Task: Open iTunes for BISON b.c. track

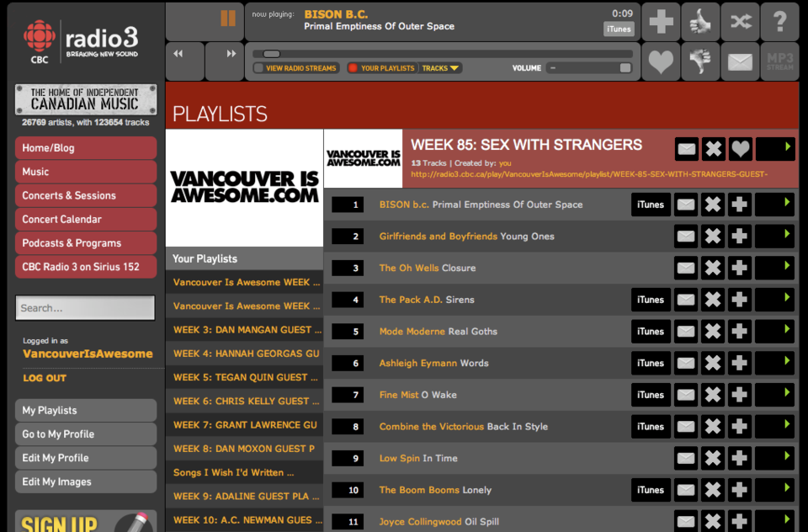Action: coord(651,205)
